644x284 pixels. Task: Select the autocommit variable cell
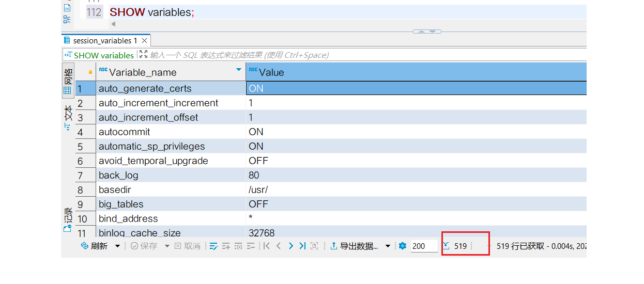tap(171, 132)
